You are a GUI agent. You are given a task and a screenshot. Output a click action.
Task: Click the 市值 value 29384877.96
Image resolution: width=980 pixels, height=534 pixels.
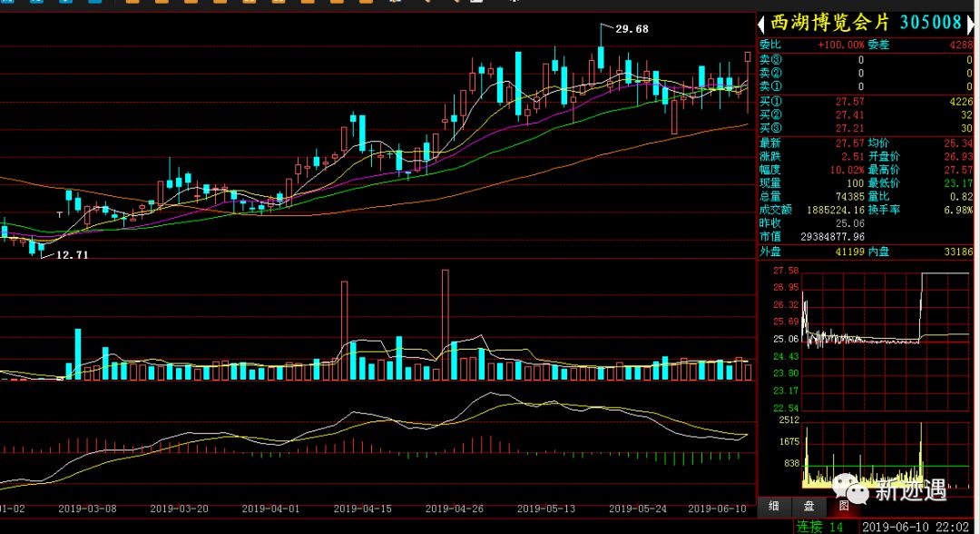point(832,237)
